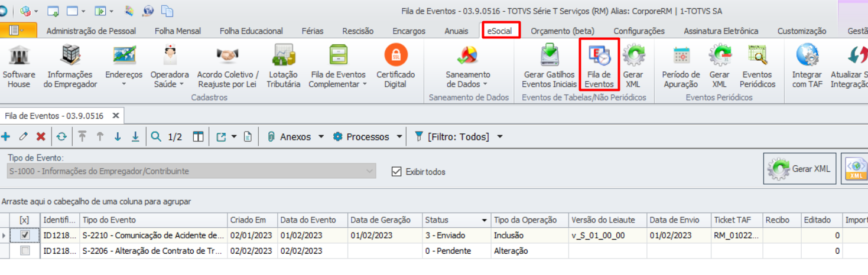Viewport: 868px width, 275px height.
Task: Open Acordo Coletivo / Reajuste por Lei
Action: click(x=228, y=67)
